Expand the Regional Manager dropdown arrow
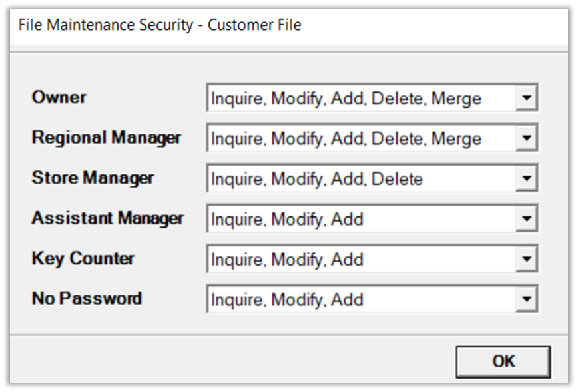578x392 pixels. [x=526, y=138]
